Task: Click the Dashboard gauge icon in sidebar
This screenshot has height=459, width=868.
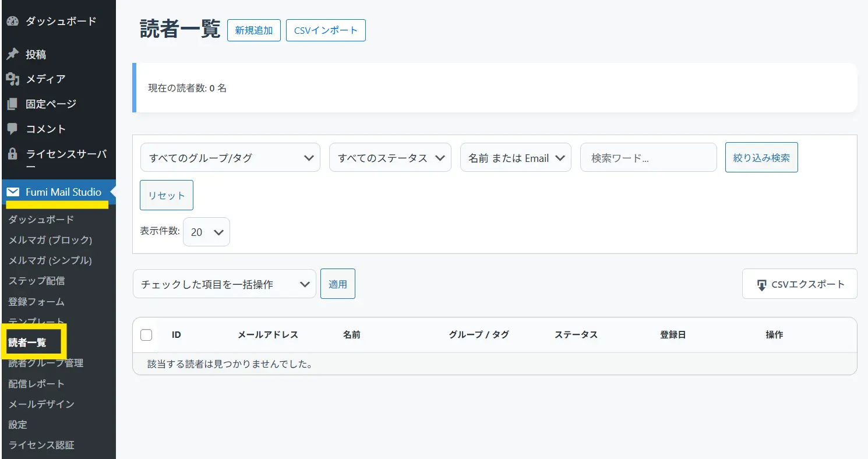Action: click(12, 22)
